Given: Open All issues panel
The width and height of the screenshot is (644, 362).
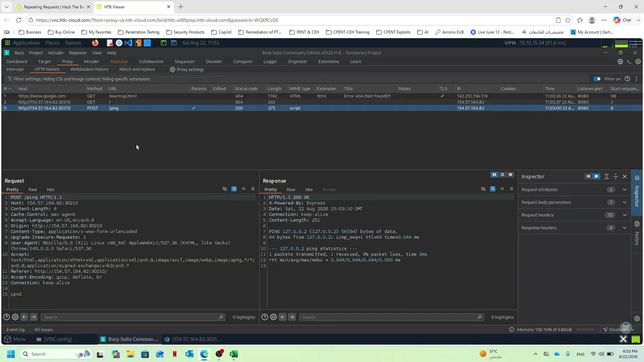Looking at the screenshot, I should click(x=43, y=330).
